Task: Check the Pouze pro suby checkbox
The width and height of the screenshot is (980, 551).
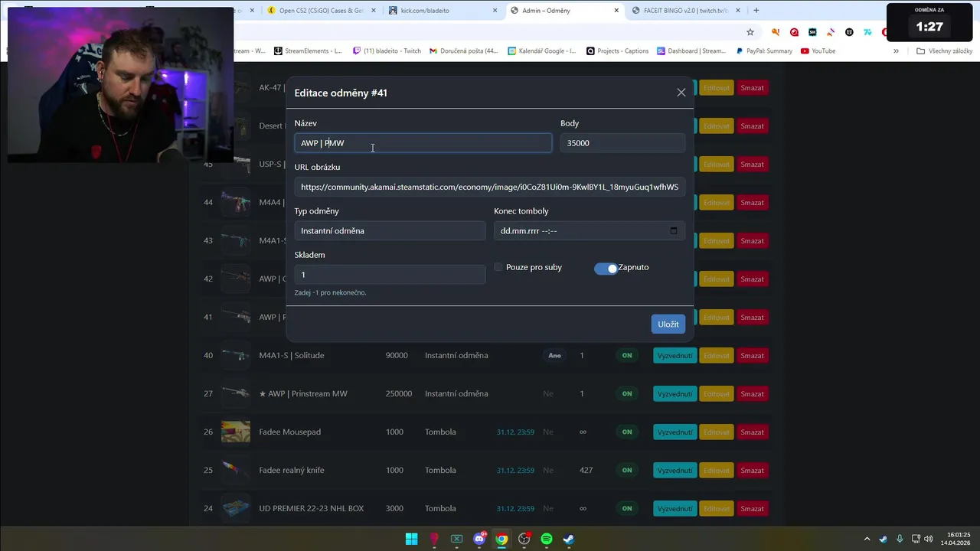Action: (498, 267)
